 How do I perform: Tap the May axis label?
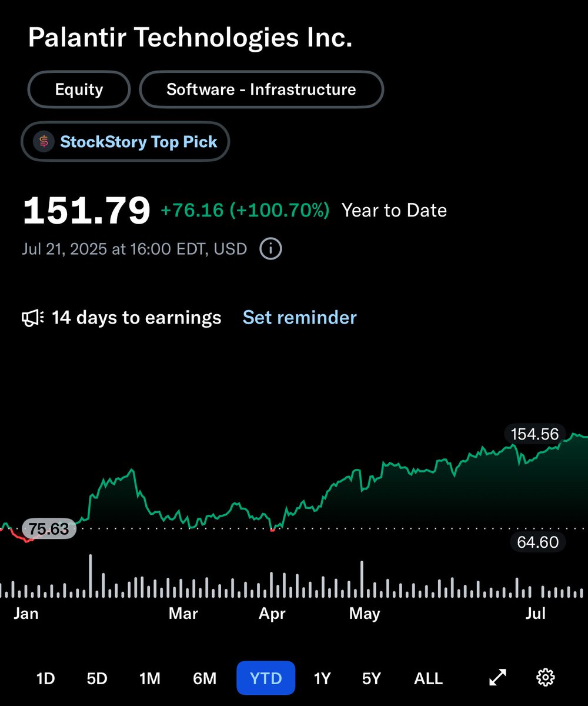(x=365, y=614)
